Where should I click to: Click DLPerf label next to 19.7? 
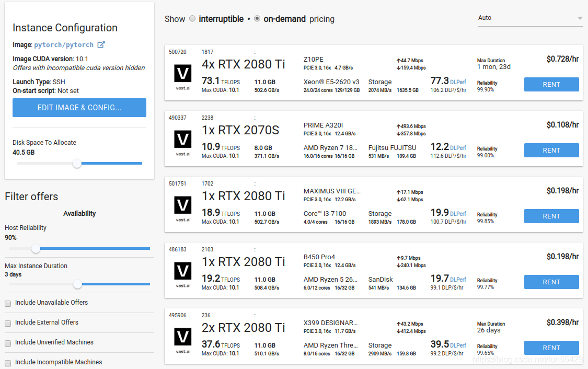click(458, 280)
